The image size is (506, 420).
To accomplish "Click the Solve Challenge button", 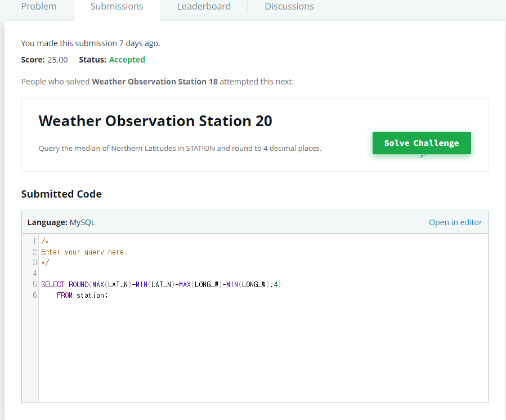I will pyautogui.click(x=422, y=143).
